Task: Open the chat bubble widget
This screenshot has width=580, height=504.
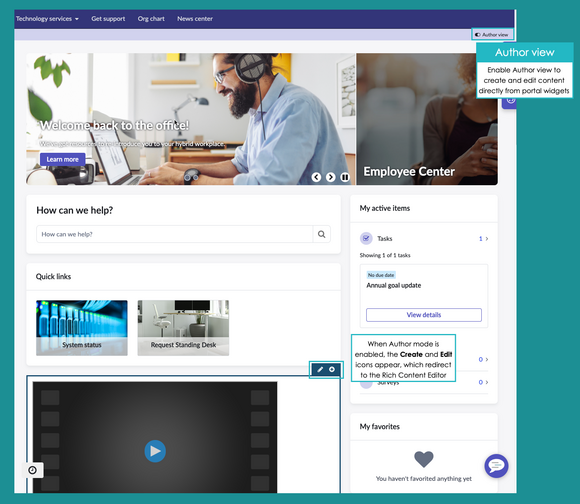Action: tap(496, 466)
